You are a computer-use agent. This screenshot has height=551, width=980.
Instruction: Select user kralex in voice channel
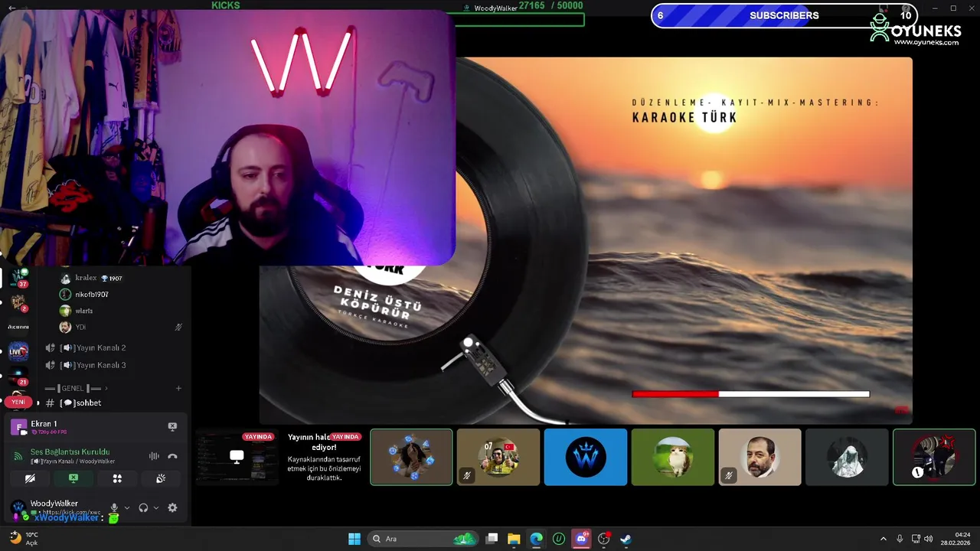(x=86, y=279)
